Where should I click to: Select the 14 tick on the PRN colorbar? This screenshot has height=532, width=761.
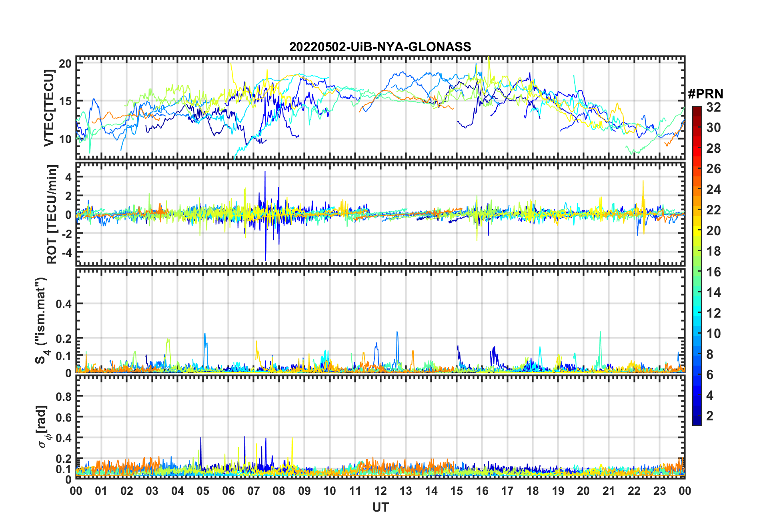tap(713, 292)
